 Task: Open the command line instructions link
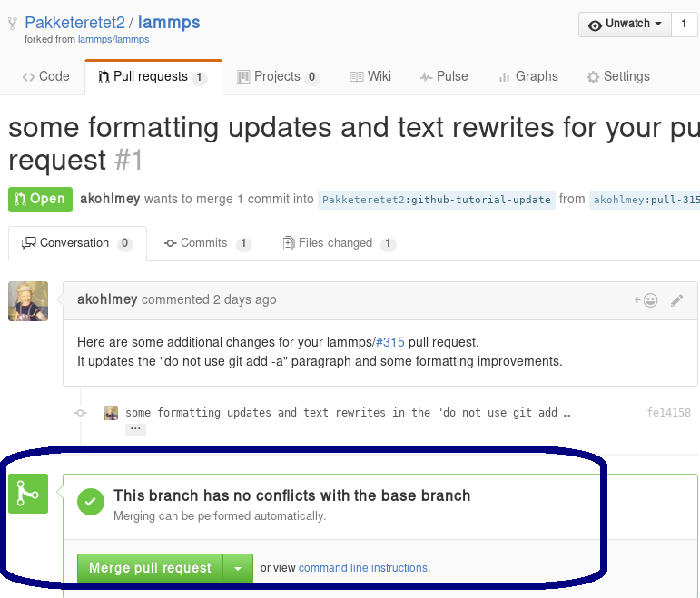(x=363, y=568)
